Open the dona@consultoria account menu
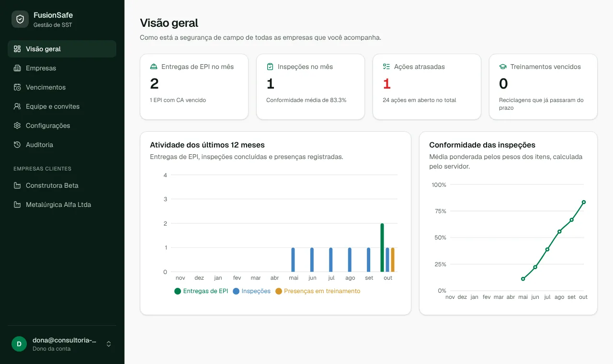The width and height of the screenshot is (613, 364). [62, 344]
